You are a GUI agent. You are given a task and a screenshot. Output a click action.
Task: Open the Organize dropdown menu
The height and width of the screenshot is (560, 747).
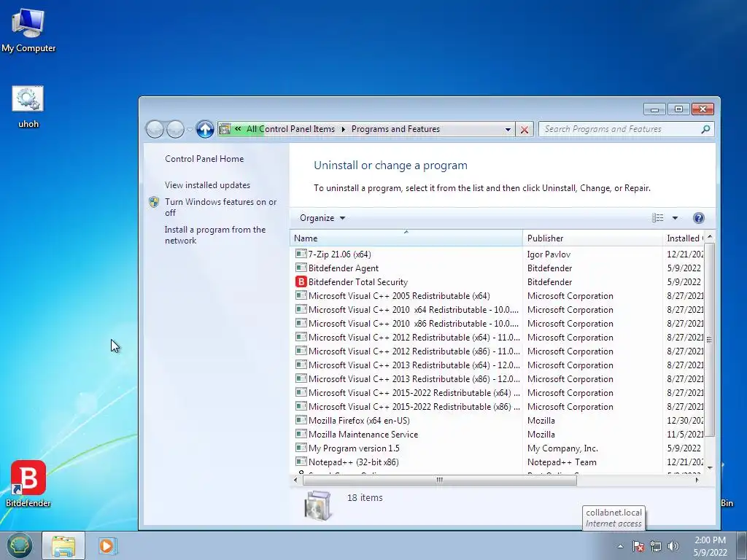[x=322, y=218]
